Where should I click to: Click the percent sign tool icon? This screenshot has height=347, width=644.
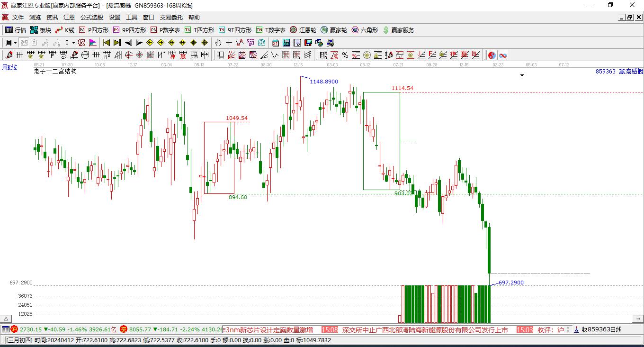point(345,55)
